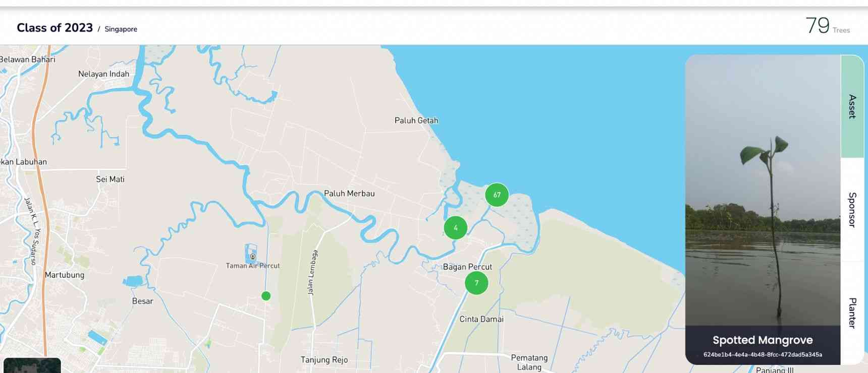This screenshot has width=868, height=373.
Task: Select the mangrove asset ID text
Action: click(x=762, y=355)
